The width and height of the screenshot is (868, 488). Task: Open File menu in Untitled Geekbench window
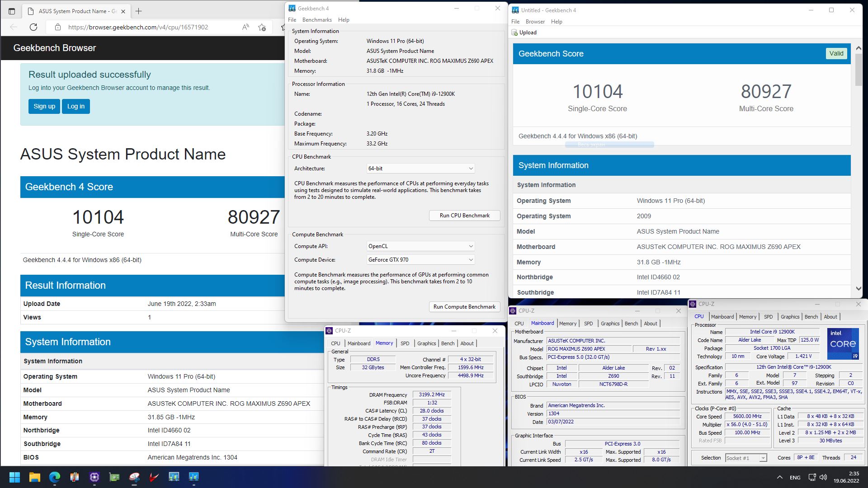point(515,22)
